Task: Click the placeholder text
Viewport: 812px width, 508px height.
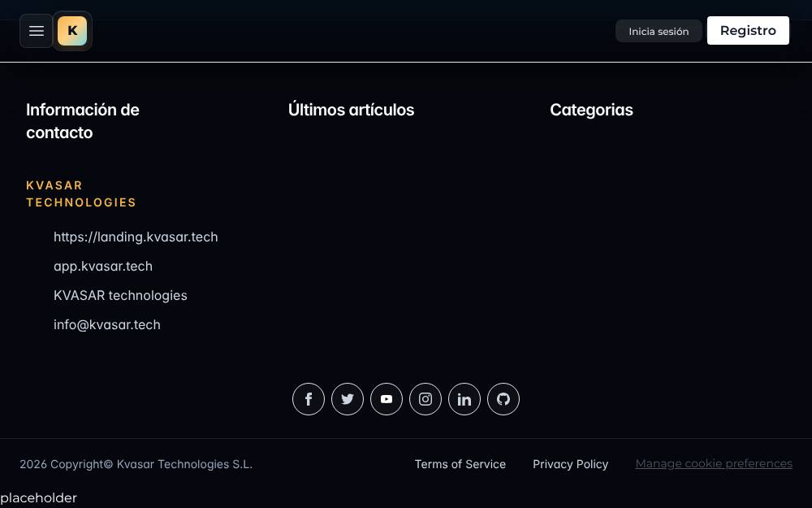Action: [x=39, y=498]
